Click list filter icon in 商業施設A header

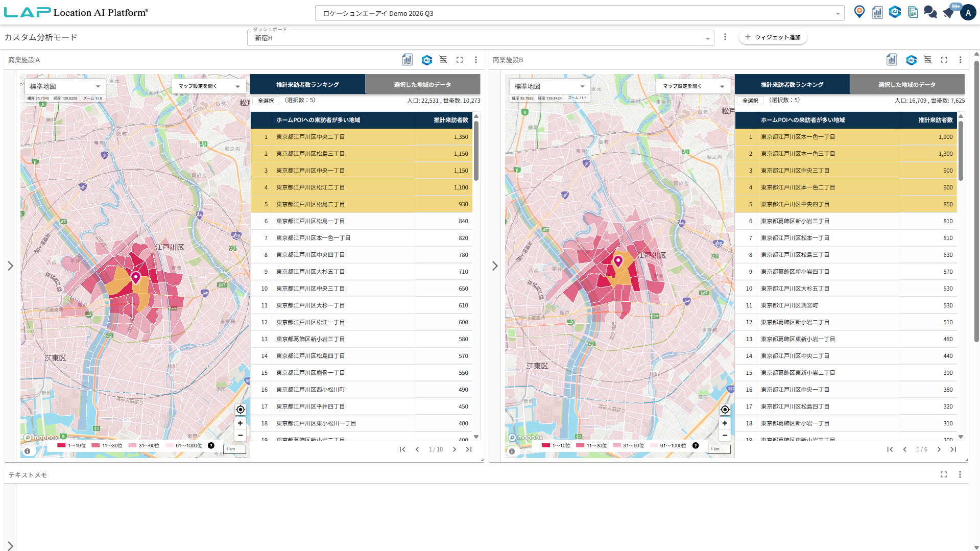coord(443,60)
